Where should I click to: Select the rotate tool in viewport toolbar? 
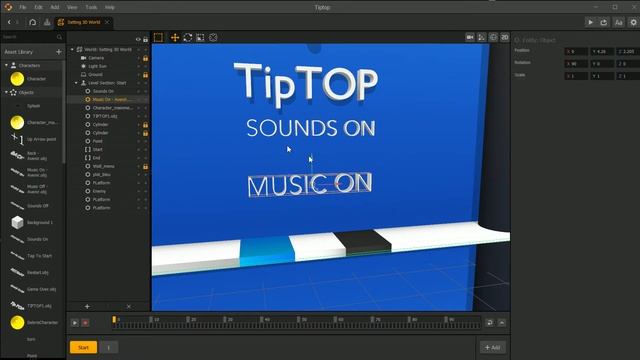pyautogui.click(x=188, y=38)
